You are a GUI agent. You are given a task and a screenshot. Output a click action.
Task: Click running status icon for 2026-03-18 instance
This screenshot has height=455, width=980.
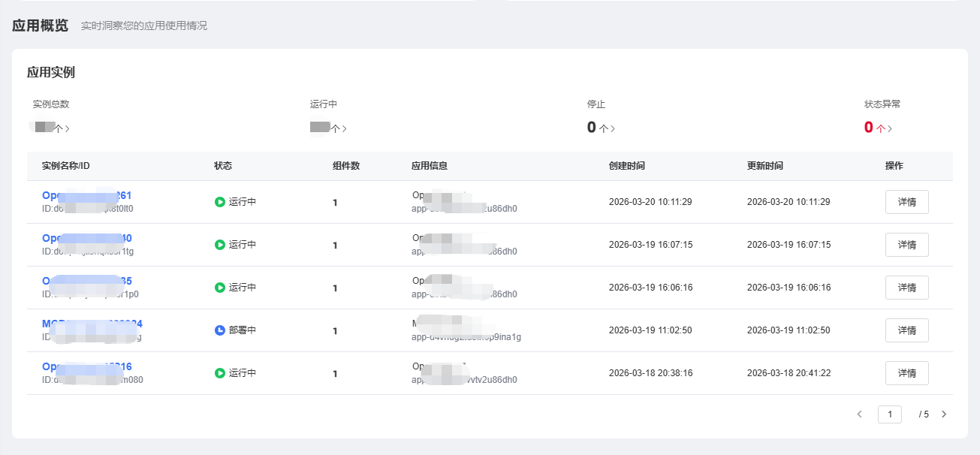(220, 373)
